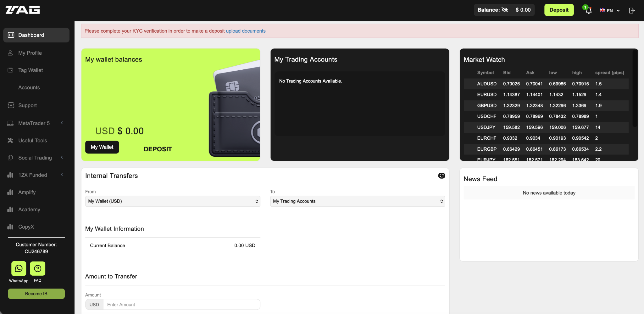Follow the upload documents link
Screen dimensions: 644x314
(246, 31)
